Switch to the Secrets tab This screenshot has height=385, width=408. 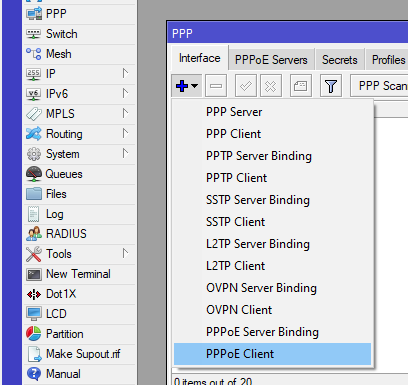340,60
